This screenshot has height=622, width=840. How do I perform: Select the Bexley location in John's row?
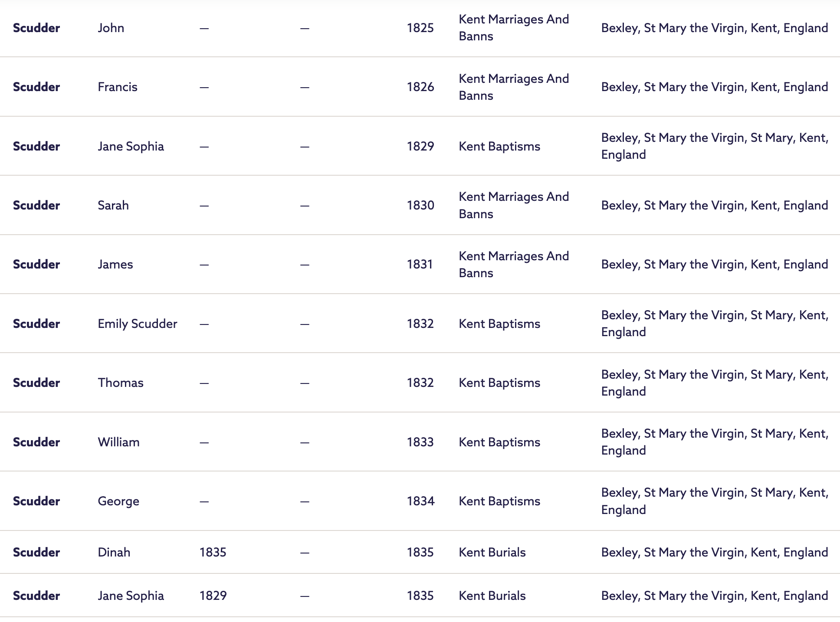tap(714, 28)
